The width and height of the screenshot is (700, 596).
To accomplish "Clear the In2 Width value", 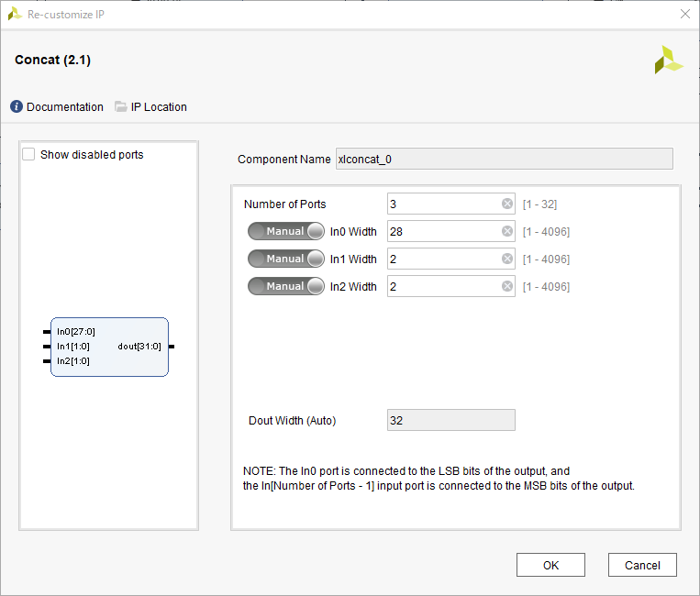I will click(507, 287).
